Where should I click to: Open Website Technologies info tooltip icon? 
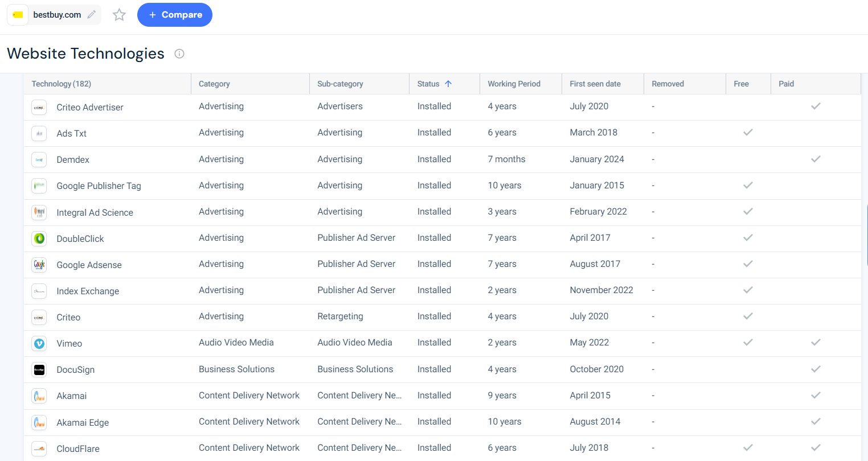179,54
